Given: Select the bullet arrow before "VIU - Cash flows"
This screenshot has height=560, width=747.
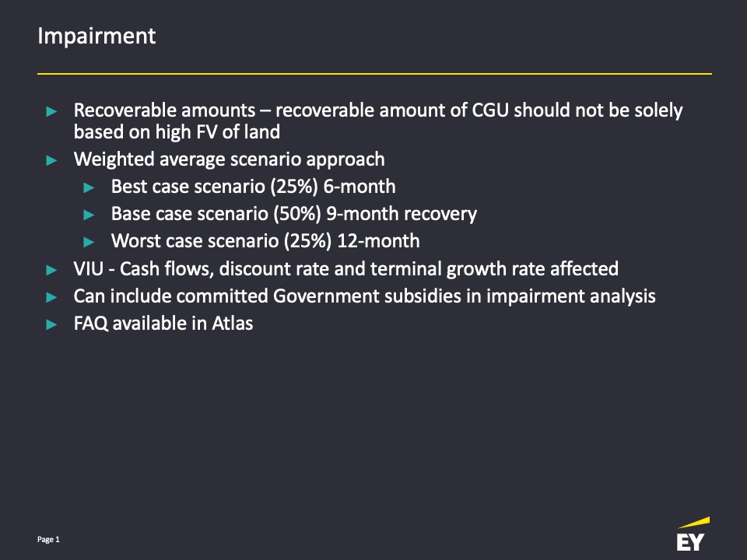Looking at the screenshot, I should click(x=52, y=270).
